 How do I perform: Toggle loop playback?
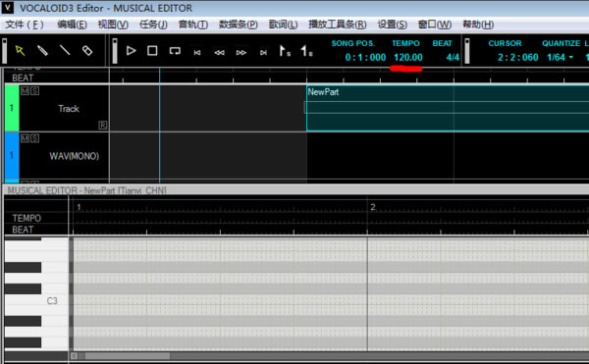(175, 51)
